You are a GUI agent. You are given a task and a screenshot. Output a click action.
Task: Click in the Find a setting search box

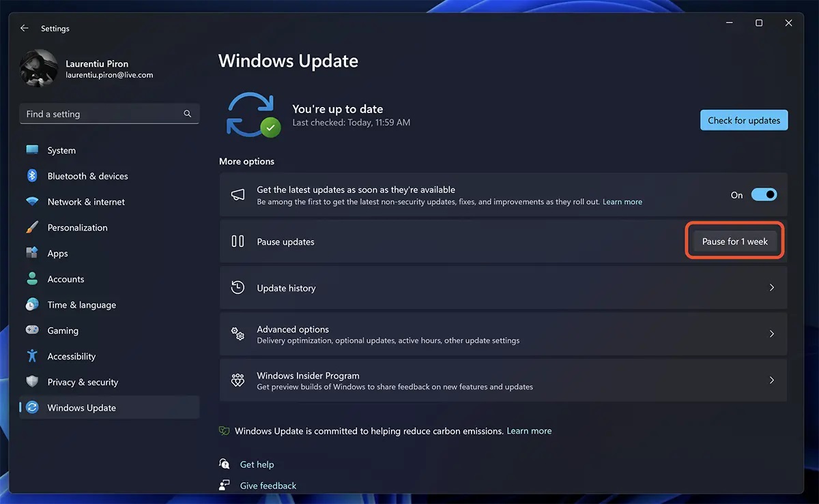point(109,114)
